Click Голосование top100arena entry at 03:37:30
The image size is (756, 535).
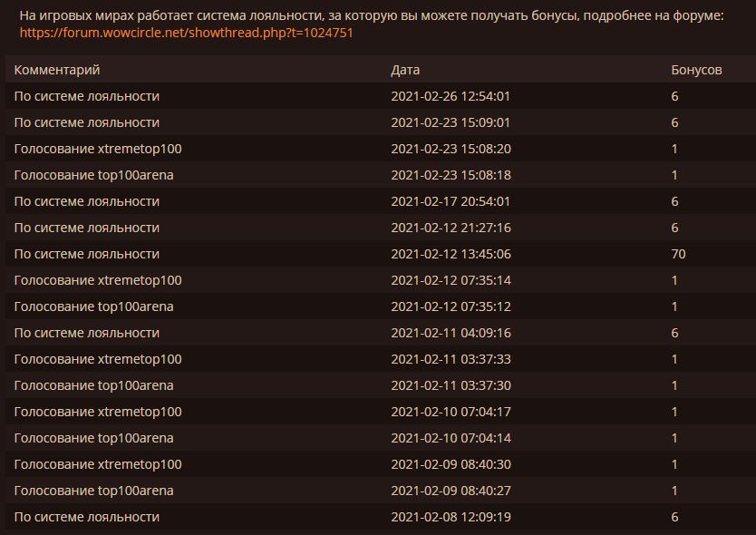pyautogui.click(x=93, y=385)
